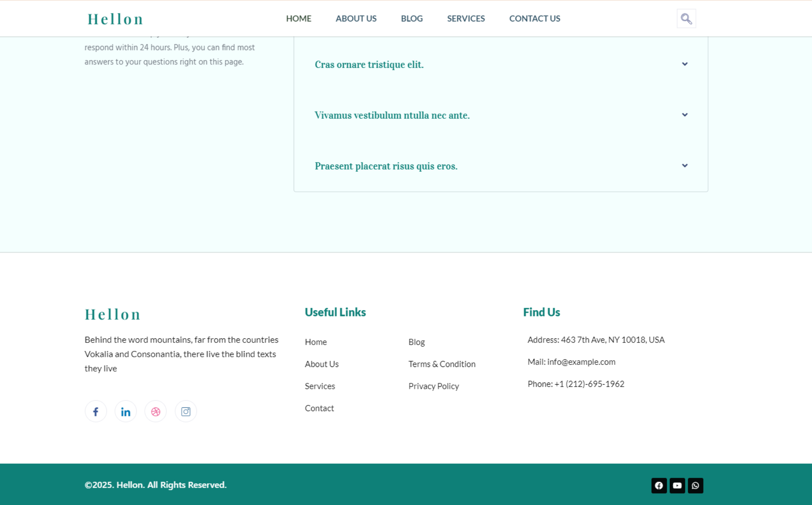Open the LinkedIn social icon
The height and width of the screenshot is (505, 812).
coord(126,412)
